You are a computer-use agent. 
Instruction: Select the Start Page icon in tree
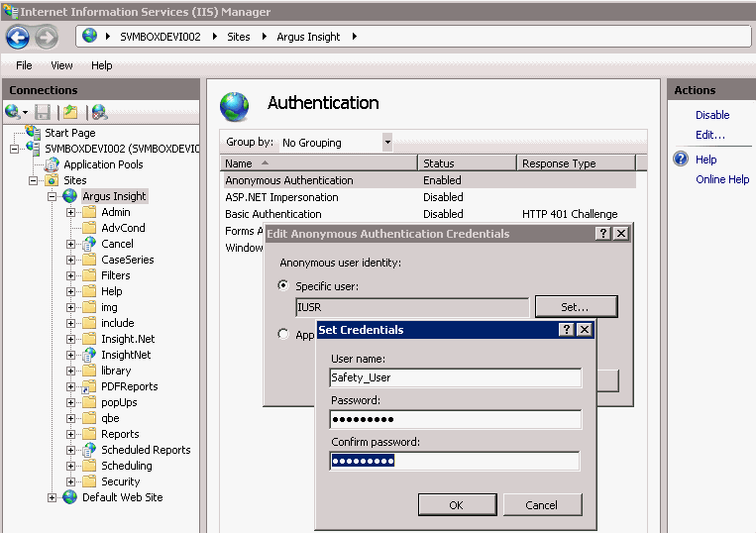tap(33, 132)
